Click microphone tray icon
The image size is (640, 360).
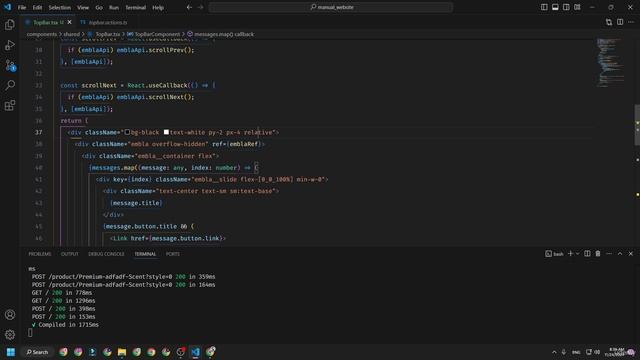(x=564, y=352)
